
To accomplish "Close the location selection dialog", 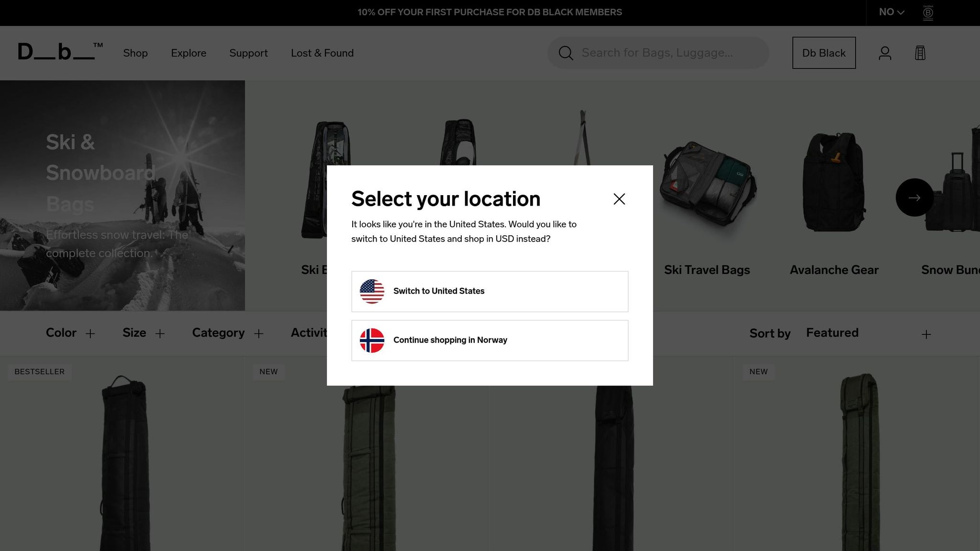I will tap(619, 199).
